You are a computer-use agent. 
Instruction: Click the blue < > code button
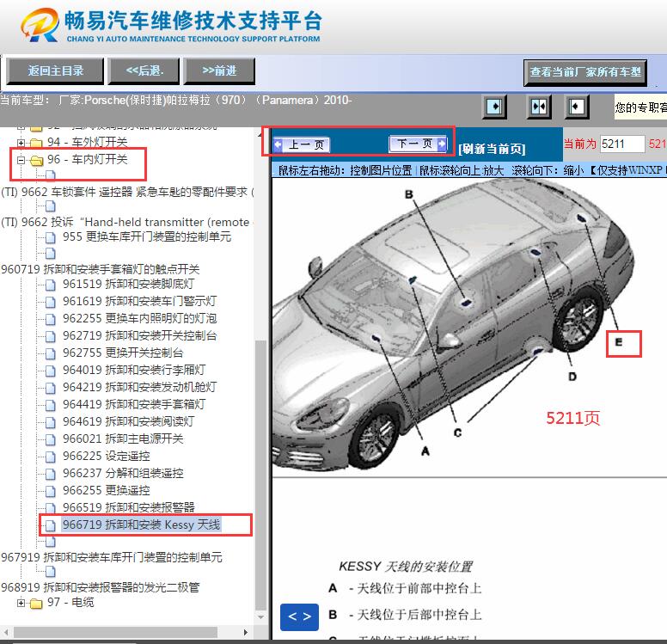(299, 616)
